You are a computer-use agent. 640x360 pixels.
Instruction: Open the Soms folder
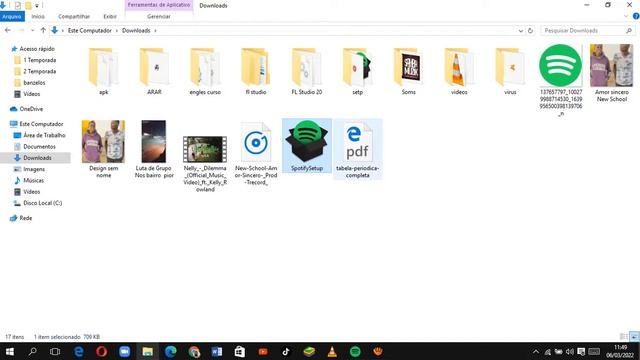(408, 71)
